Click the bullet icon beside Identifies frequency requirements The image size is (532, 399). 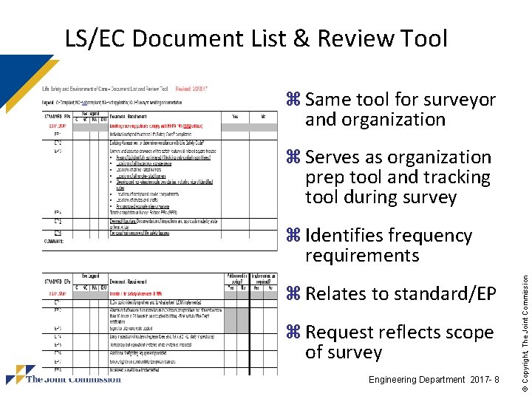point(293,235)
